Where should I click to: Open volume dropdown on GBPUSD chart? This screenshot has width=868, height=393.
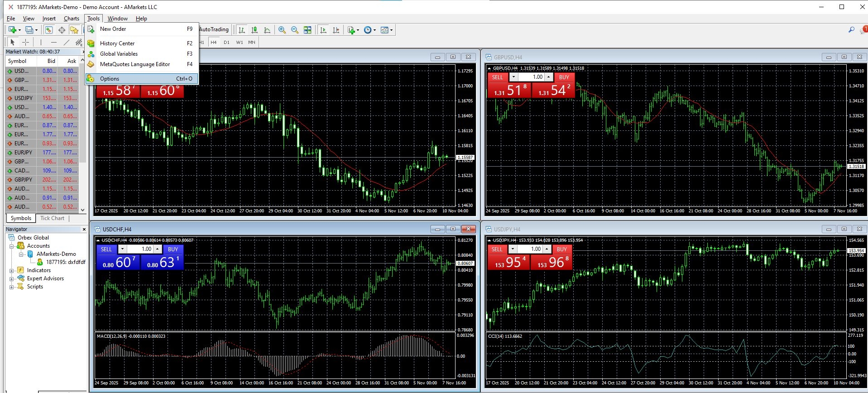pyautogui.click(x=513, y=77)
